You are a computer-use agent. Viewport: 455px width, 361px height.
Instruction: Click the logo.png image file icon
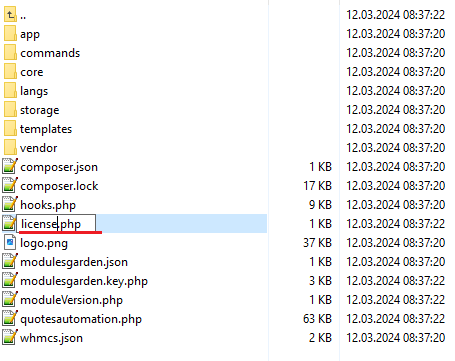point(10,242)
